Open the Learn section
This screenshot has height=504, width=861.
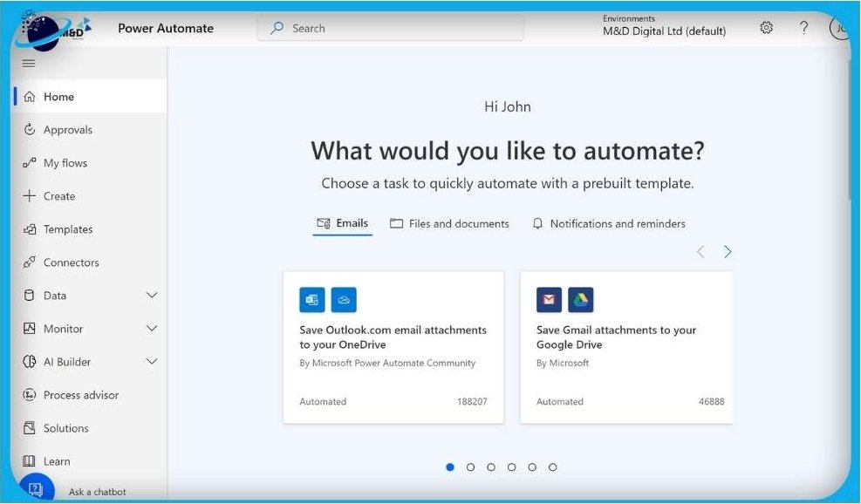tap(58, 460)
